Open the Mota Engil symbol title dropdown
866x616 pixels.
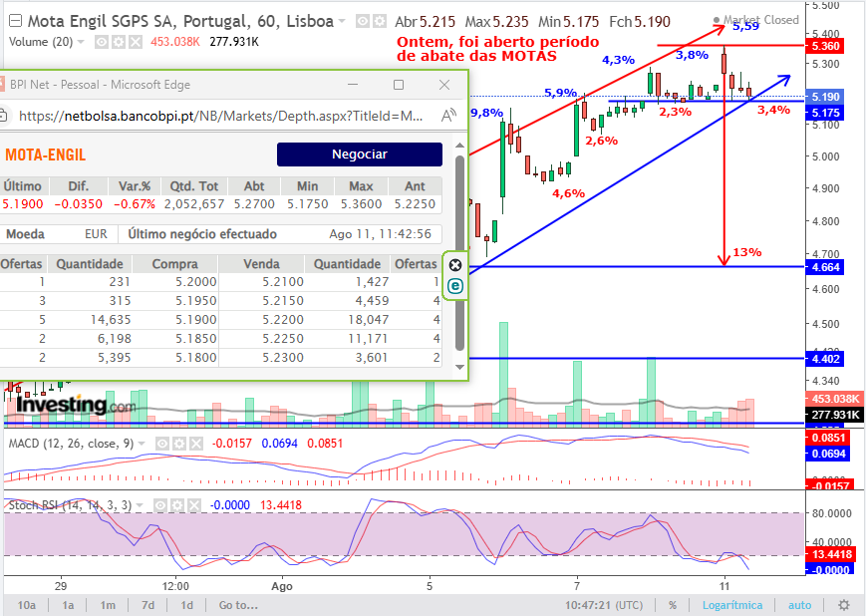pos(342,22)
